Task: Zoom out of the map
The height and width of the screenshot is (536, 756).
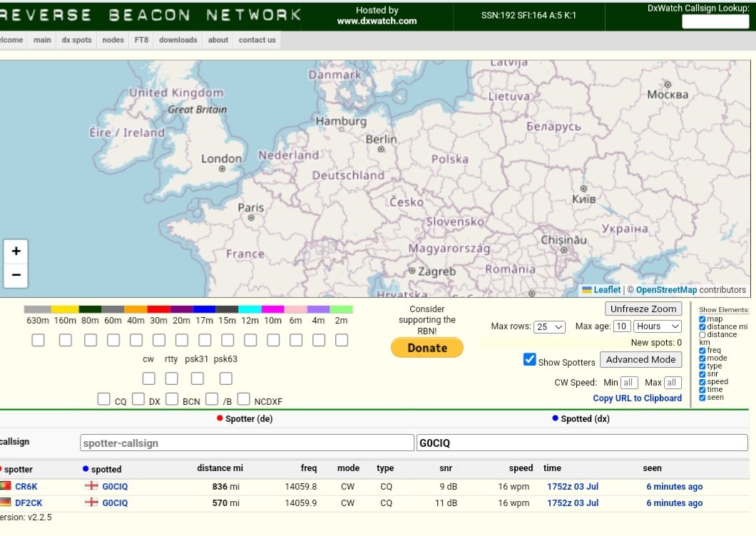Action: pos(16,275)
